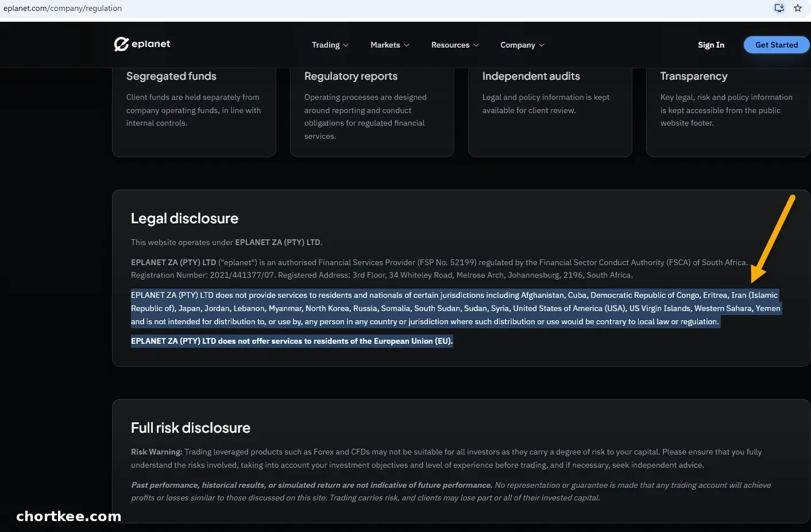Expand the Company dropdown menu

tap(523, 45)
